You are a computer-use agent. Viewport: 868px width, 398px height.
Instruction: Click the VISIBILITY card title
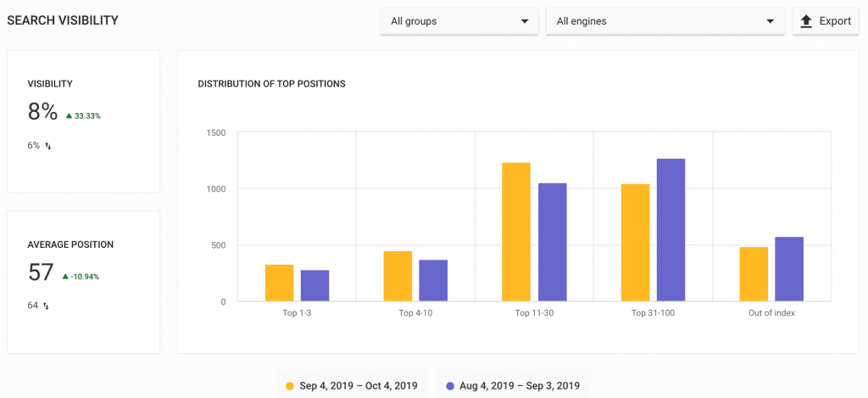50,84
